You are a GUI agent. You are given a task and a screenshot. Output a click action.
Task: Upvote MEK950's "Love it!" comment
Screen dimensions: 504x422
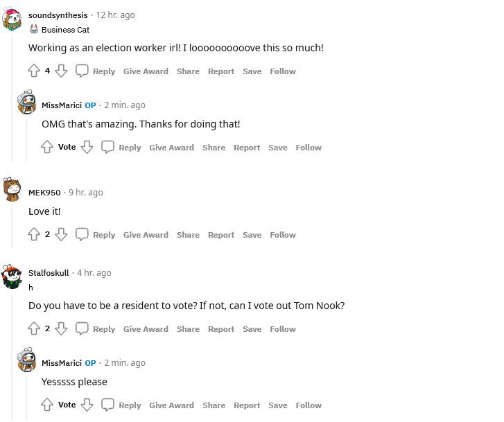[x=34, y=234]
